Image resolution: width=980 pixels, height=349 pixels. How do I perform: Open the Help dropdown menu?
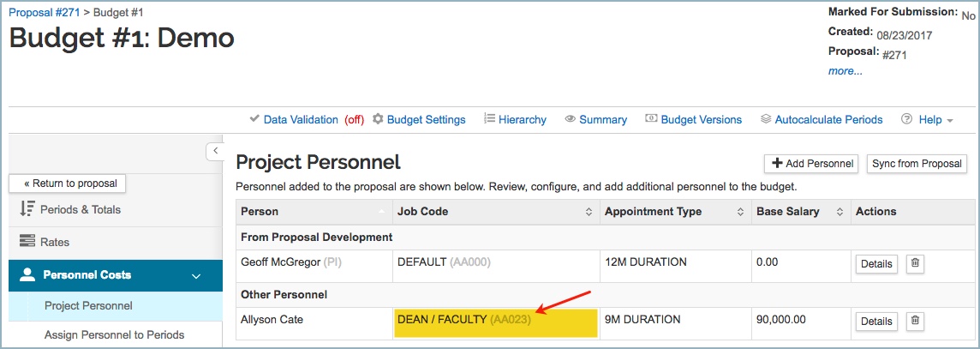(x=928, y=120)
